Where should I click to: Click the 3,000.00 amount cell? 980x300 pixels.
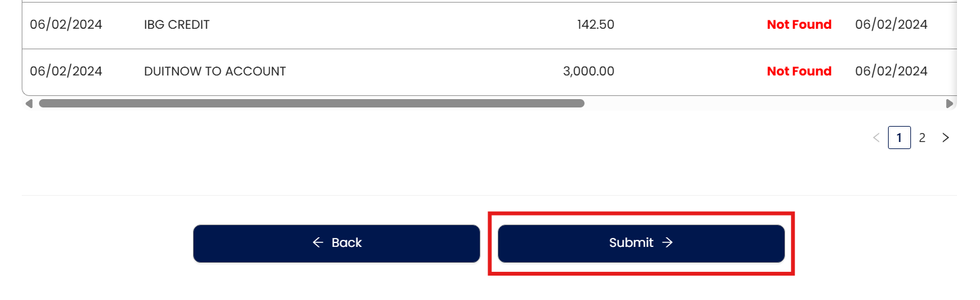coord(588,71)
